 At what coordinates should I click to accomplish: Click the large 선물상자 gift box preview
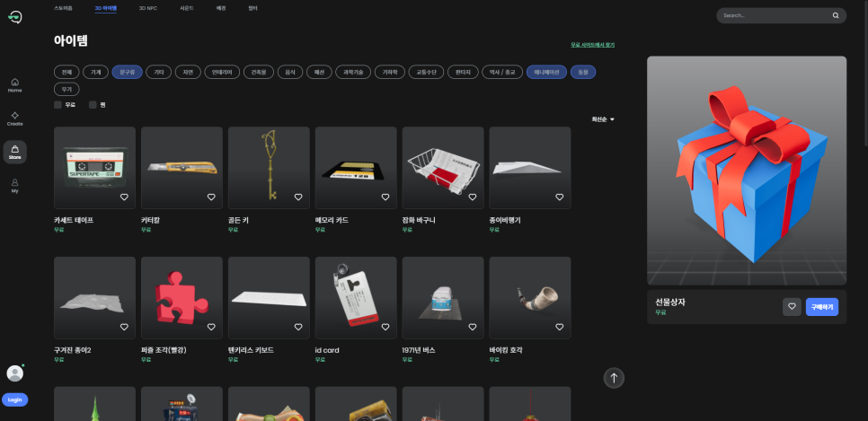[x=747, y=171]
